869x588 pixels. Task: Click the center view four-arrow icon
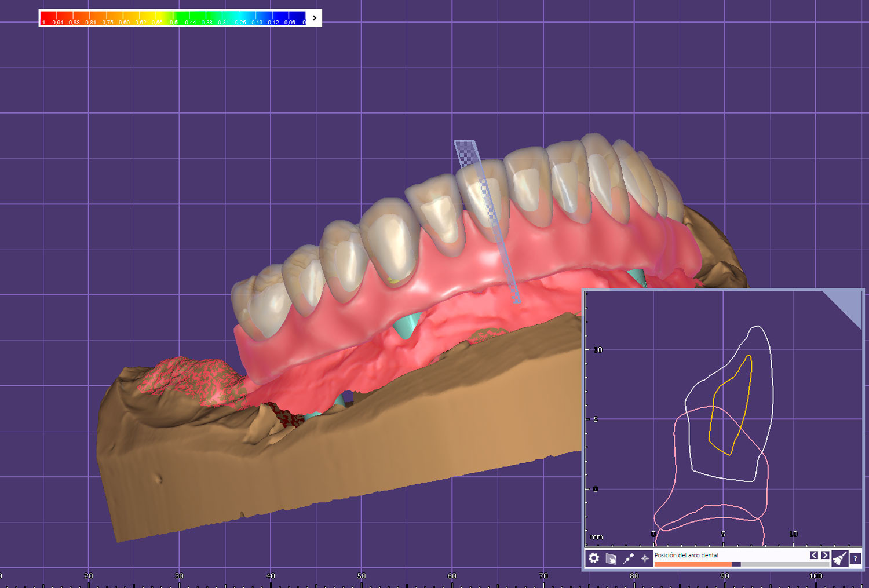click(644, 558)
